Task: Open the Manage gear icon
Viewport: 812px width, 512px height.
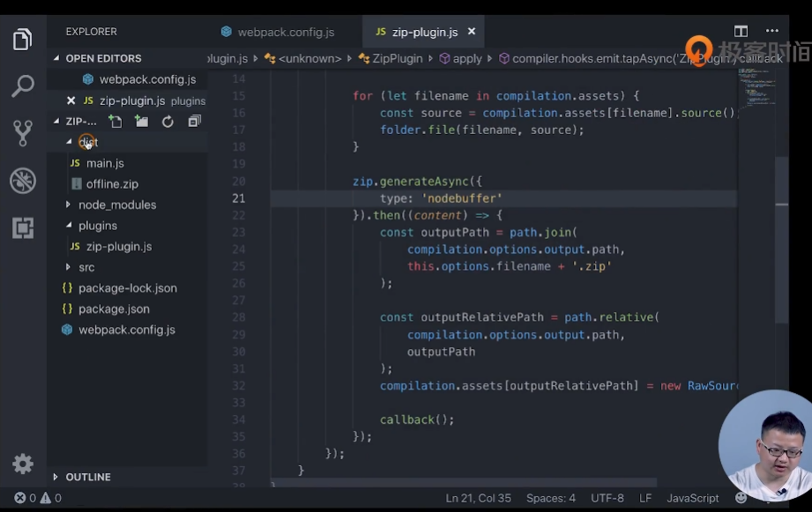Action: click(x=23, y=464)
